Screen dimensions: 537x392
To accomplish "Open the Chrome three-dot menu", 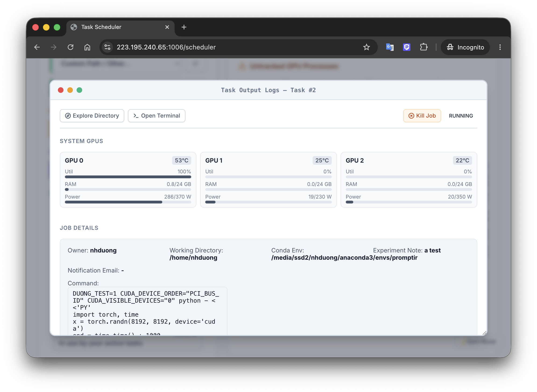I will [500, 47].
